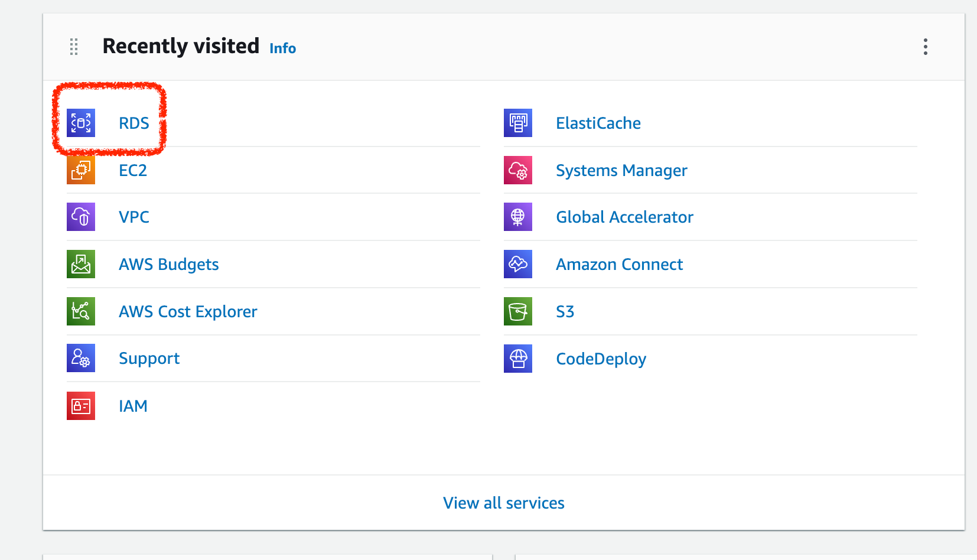This screenshot has height=560, width=977.
Task: Open the ElastiCache link
Action: [598, 123]
